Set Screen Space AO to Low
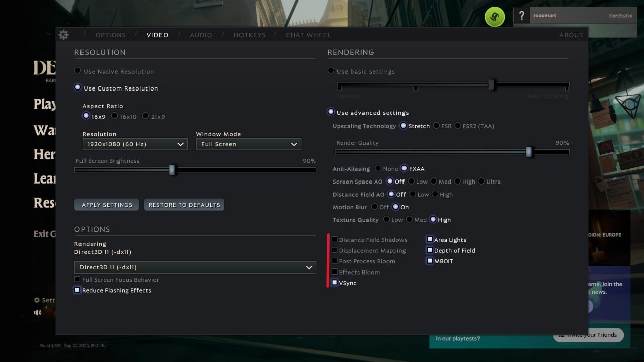Screen dimensions: 644x362 coord(411,181)
